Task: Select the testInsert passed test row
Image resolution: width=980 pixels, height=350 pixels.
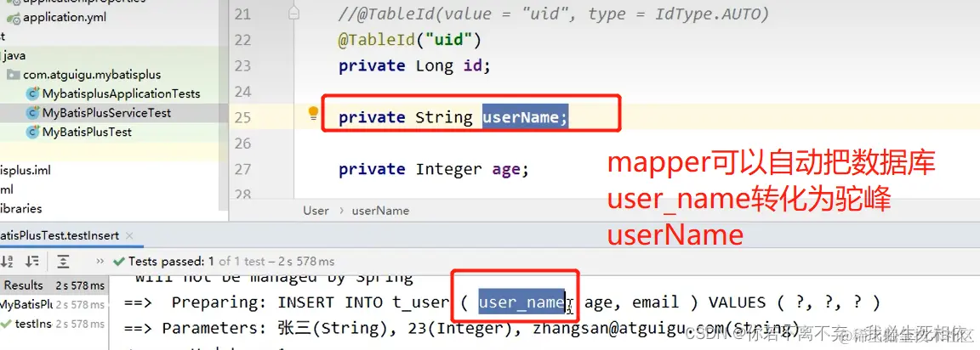Action: pyautogui.click(x=54, y=324)
